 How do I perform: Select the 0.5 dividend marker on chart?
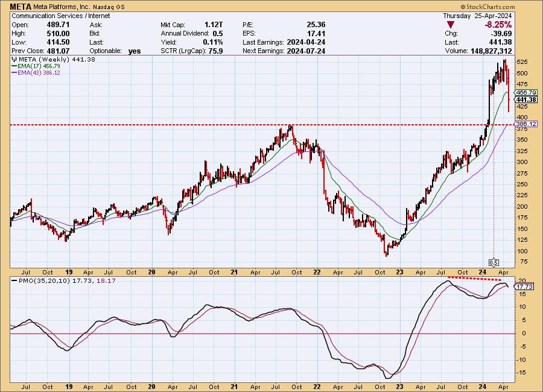[494, 262]
